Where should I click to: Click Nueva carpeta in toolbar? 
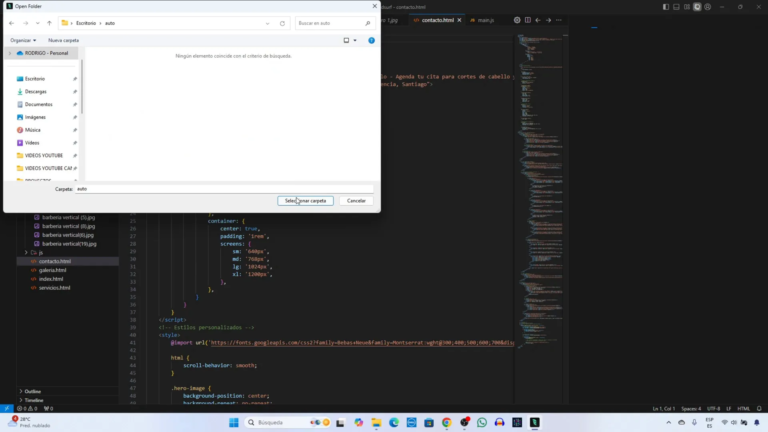pos(62,40)
